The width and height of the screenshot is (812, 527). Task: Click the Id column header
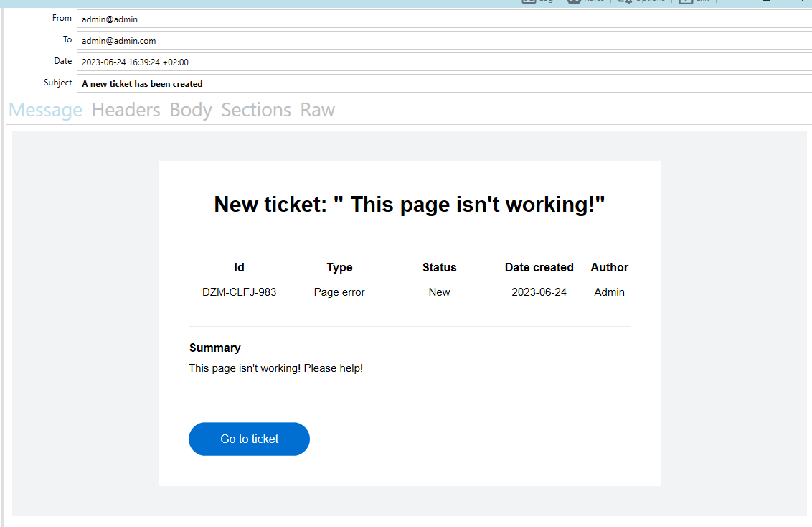point(239,267)
